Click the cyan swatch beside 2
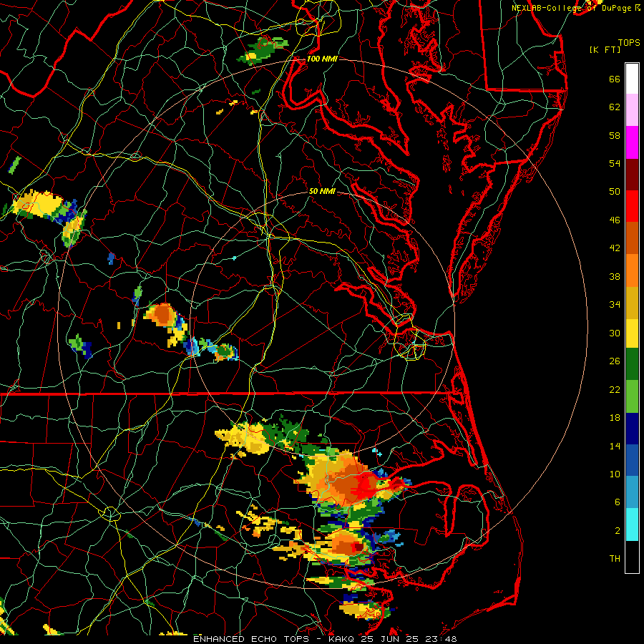This screenshot has width=644, height=644. click(632, 525)
